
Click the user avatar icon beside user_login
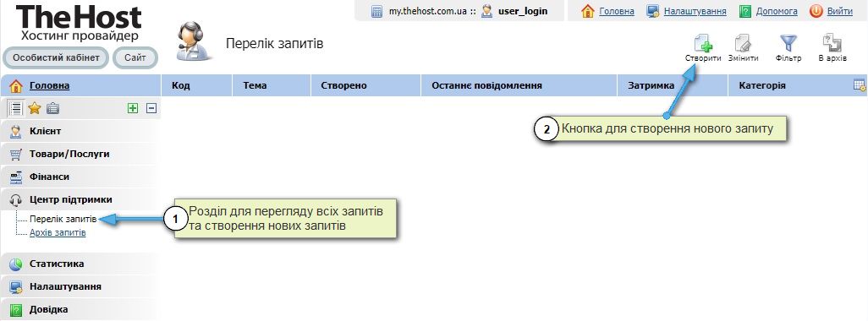point(486,11)
